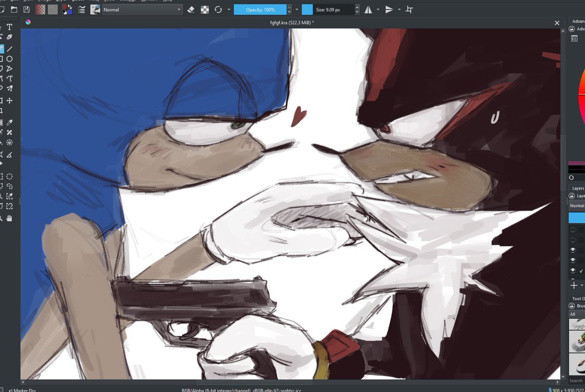The height and width of the screenshot is (392, 585).
Task: Save the document with the floppy icon
Action: 26,9
